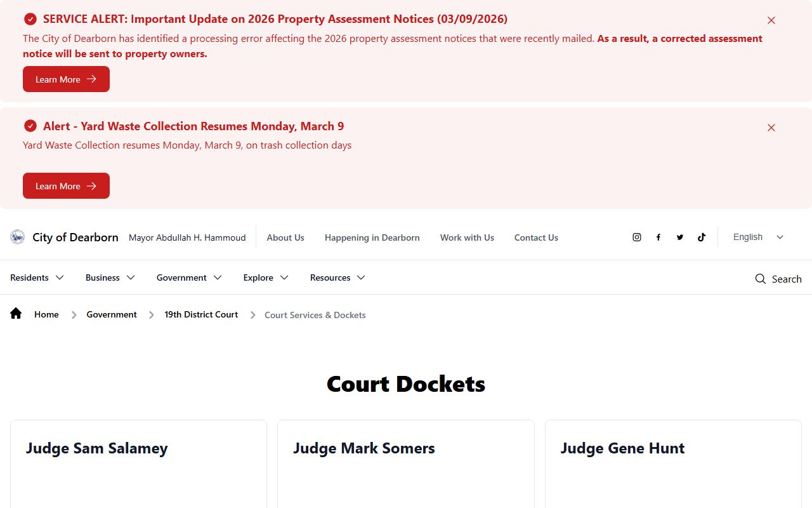
Task: Open the About Us page
Action: [x=285, y=237]
